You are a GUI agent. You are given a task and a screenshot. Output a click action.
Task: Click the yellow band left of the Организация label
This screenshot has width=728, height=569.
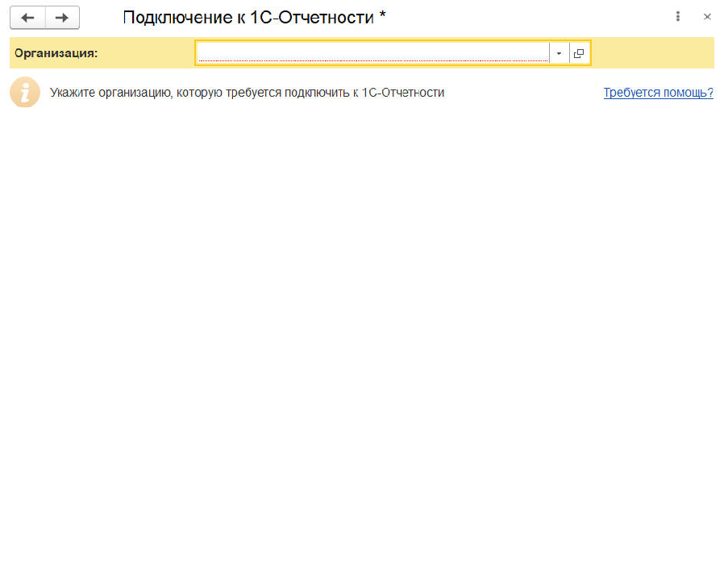pyautogui.click(x=12, y=53)
